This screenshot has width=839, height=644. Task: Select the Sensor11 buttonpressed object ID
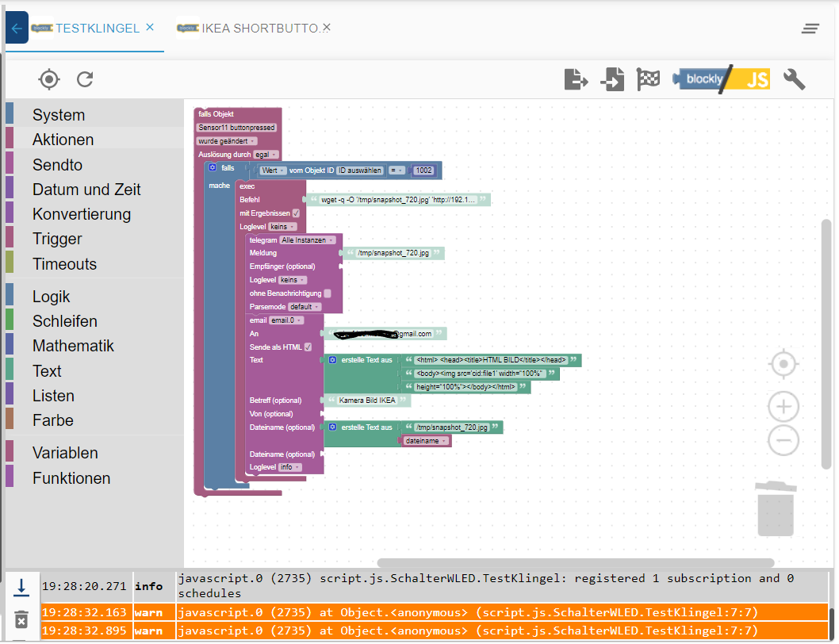point(236,128)
